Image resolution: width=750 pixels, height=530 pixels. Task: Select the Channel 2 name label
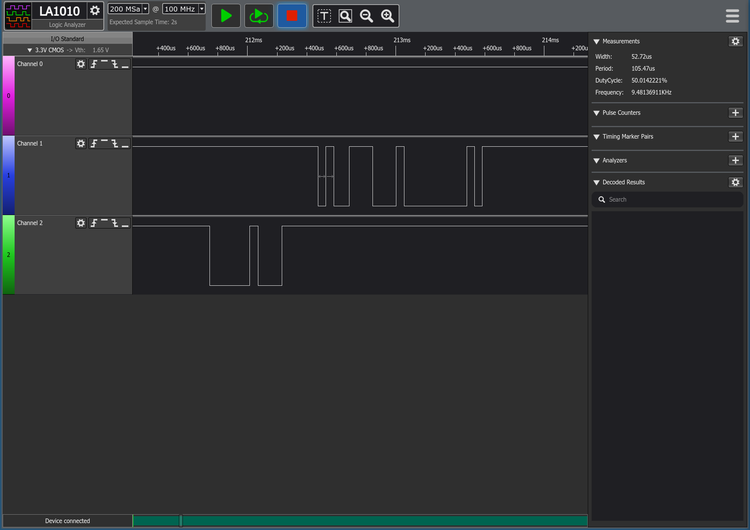[x=30, y=223]
